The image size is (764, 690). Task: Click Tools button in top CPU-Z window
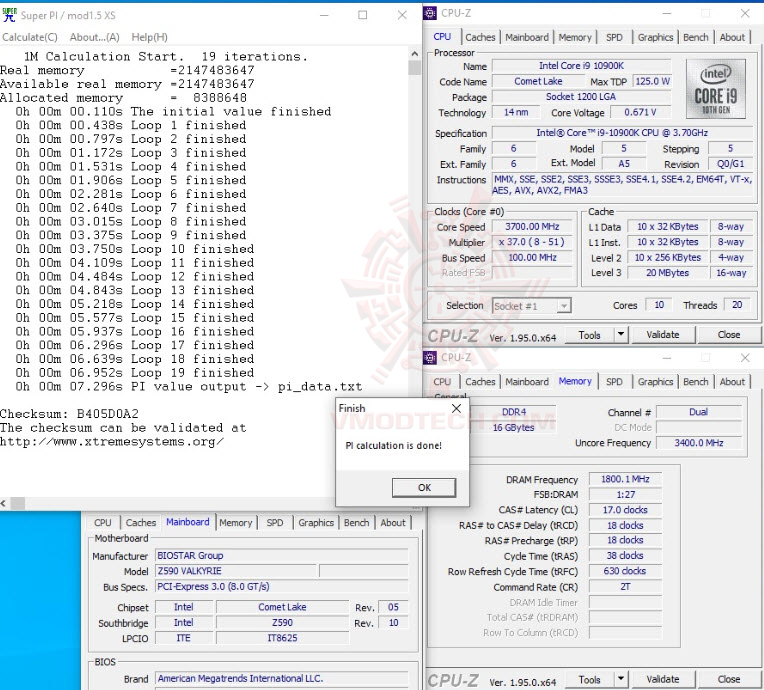(590, 335)
